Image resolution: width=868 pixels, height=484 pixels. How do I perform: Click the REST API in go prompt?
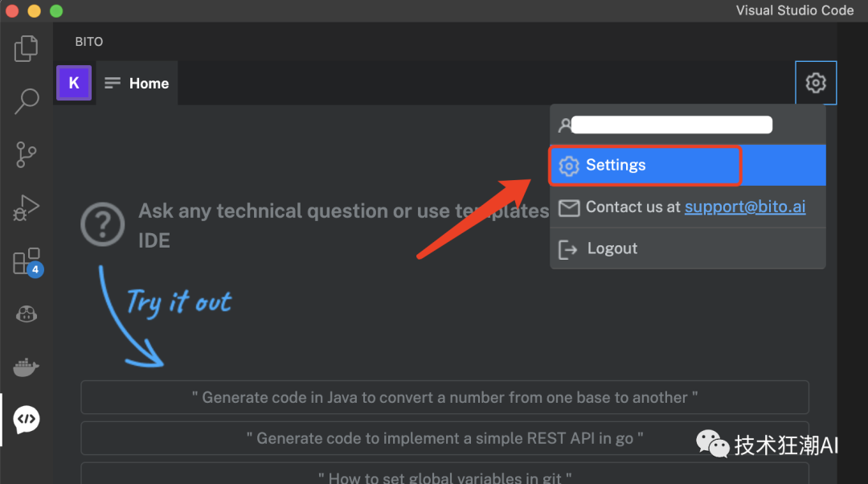click(444, 438)
